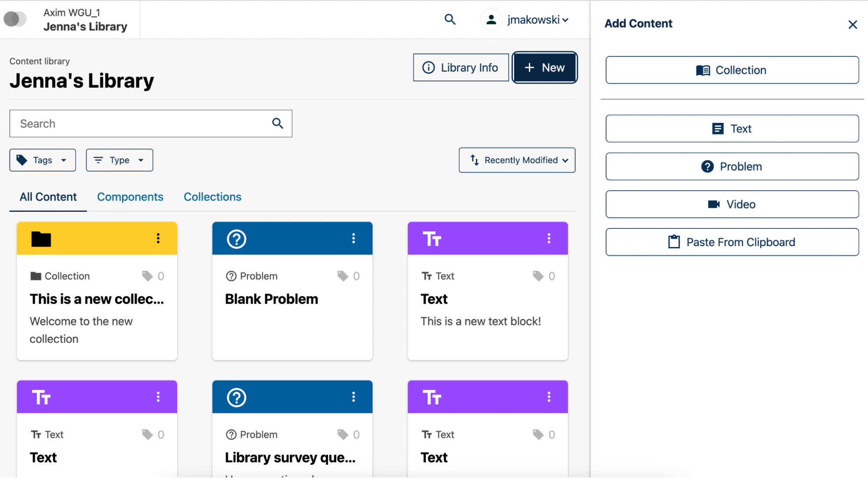The image size is (868, 478).
Task: Add a new Problem from the Add Content panel
Action: point(732,166)
